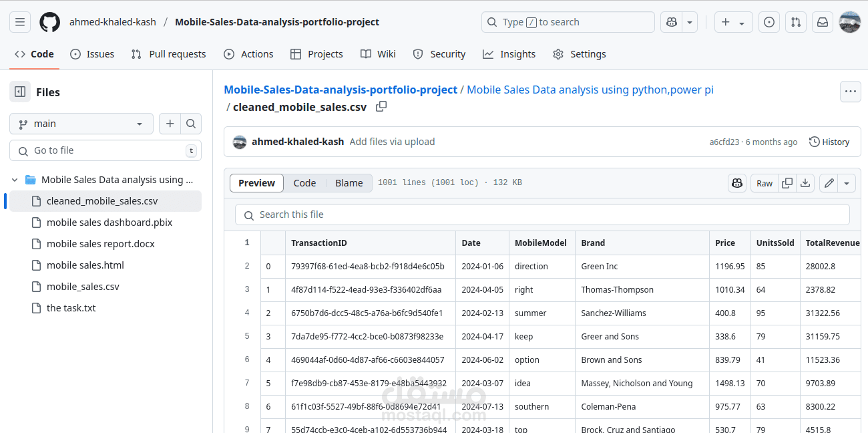Open the hamburger navigation menu
This screenshot has height=433, width=868.
coord(19,21)
